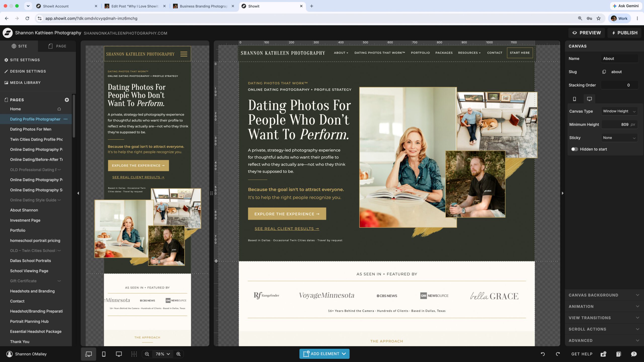
Task: Collapse the left sidebar arrow
Action: tap(78, 193)
